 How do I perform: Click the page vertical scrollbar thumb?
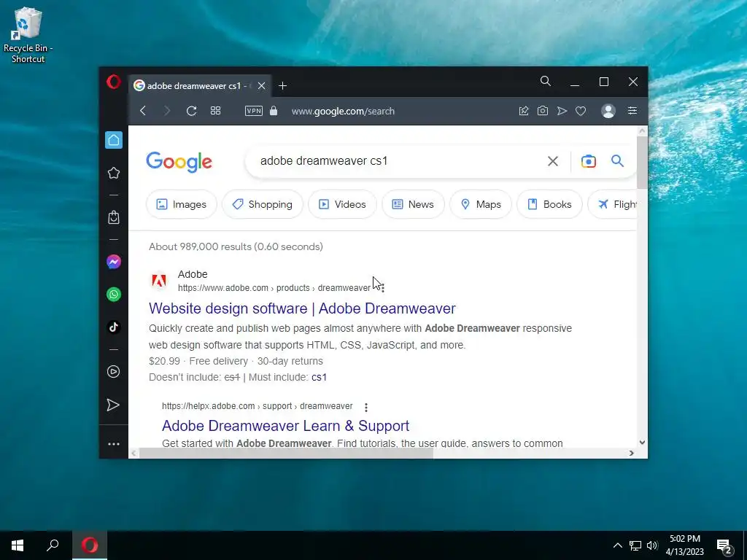(x=642, y=162)
